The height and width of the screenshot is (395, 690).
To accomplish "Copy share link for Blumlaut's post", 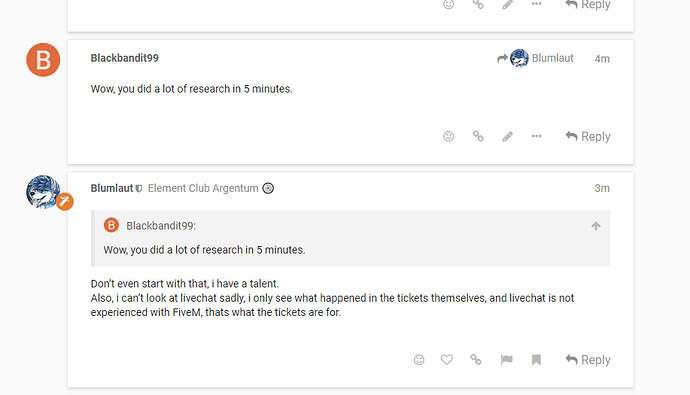I will [x=476, y=360].
